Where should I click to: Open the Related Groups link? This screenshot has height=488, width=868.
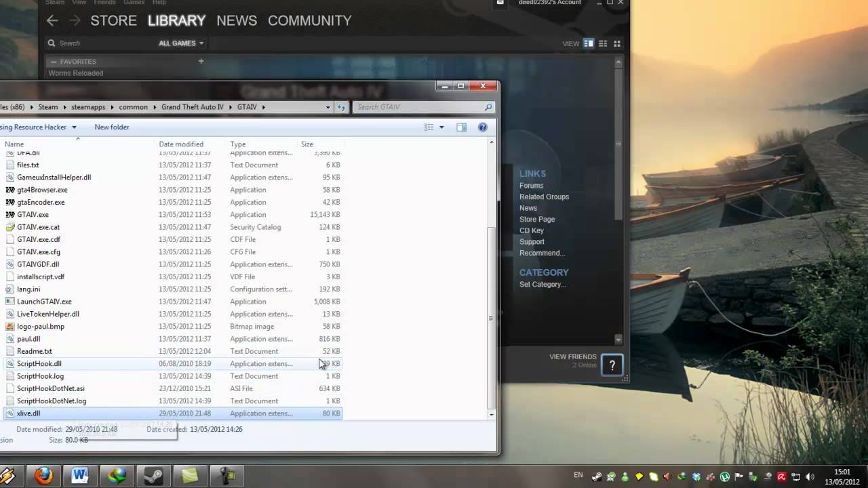tap(544, 197)
